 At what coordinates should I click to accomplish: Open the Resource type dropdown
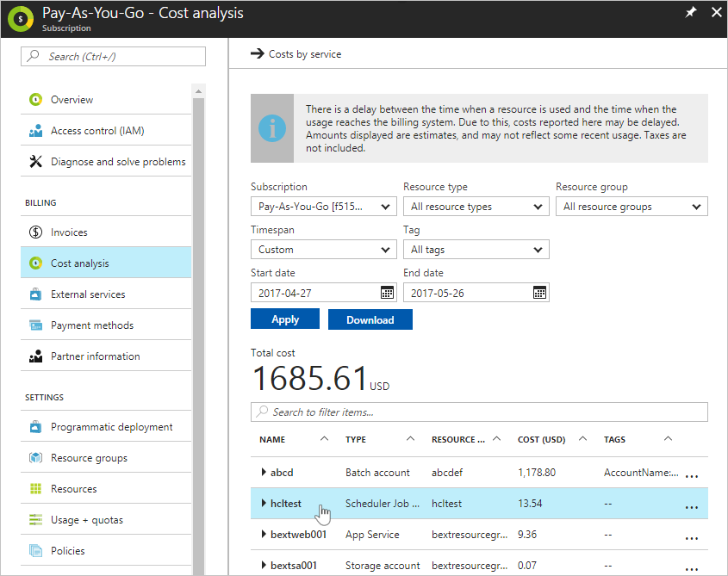476,207
